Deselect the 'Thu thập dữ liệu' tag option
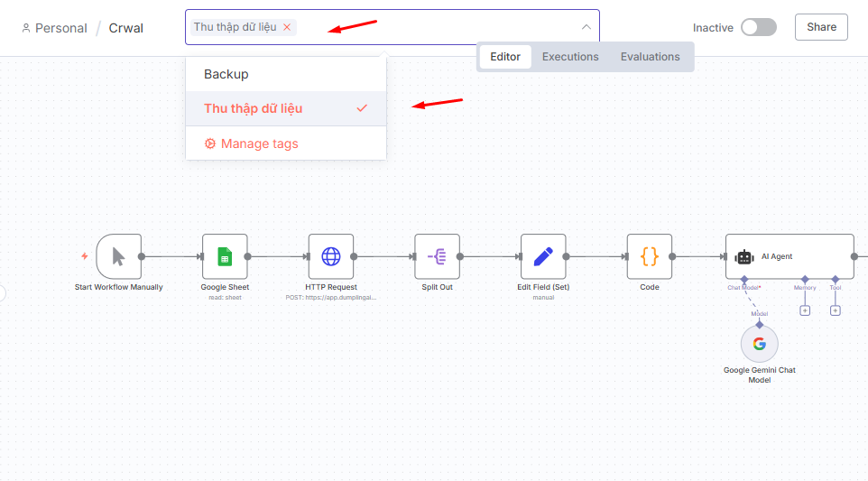Screen dimensions: 868x481 286,108
